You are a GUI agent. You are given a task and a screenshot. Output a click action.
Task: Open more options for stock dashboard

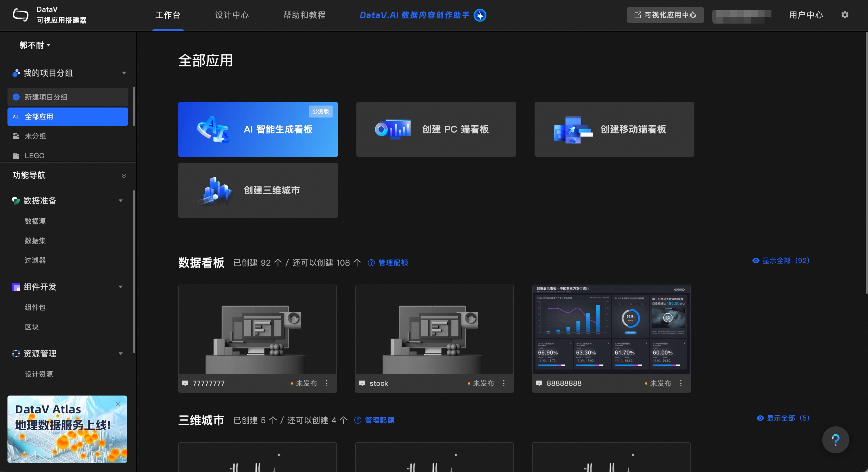coord(504,383)
